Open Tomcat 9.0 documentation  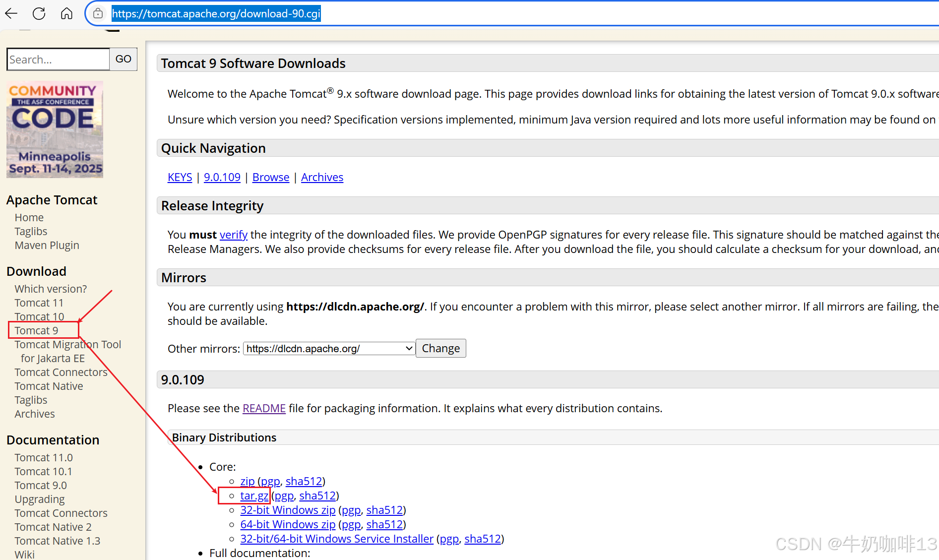click(41, 485)
